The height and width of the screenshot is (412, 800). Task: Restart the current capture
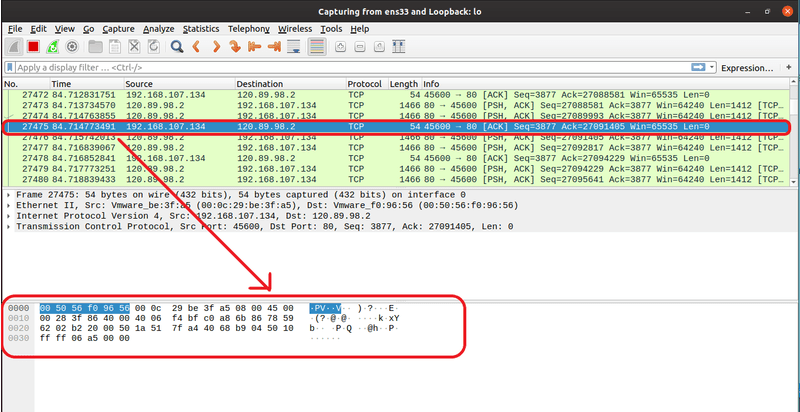point(51,47)
